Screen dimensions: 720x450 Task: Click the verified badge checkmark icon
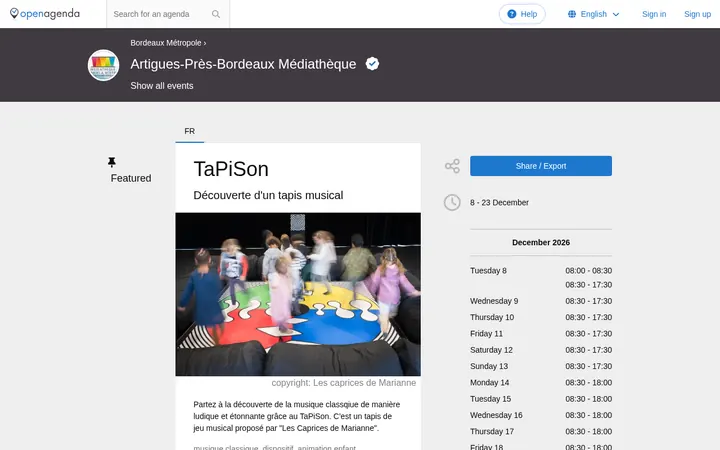pos(372,64)
